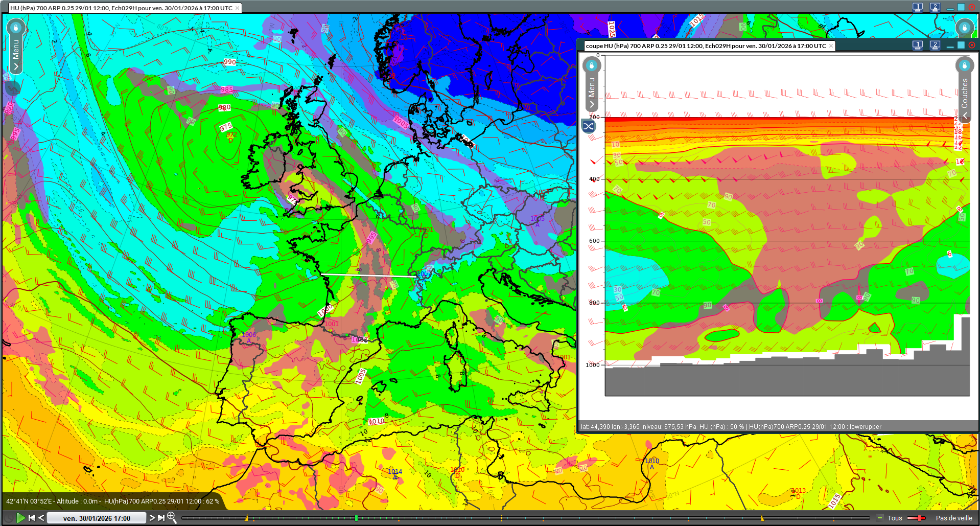Viewport: 980px width, 526px height.
Task: Click the timeline zoom magnifier icon
Action: 172,517
